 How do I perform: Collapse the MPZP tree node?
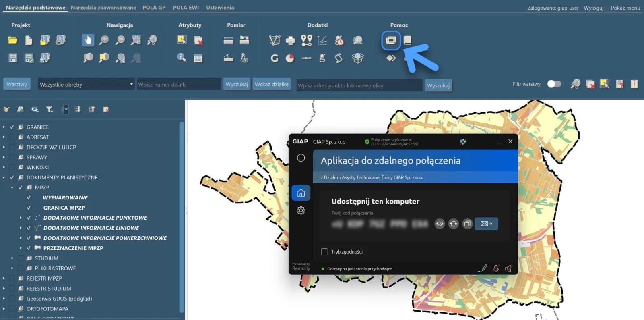12,187
